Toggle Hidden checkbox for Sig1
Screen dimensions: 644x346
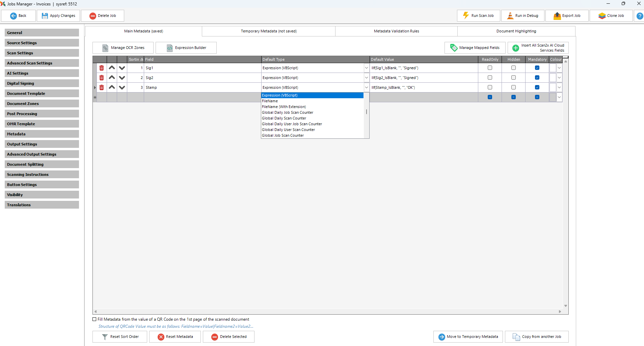514,68
